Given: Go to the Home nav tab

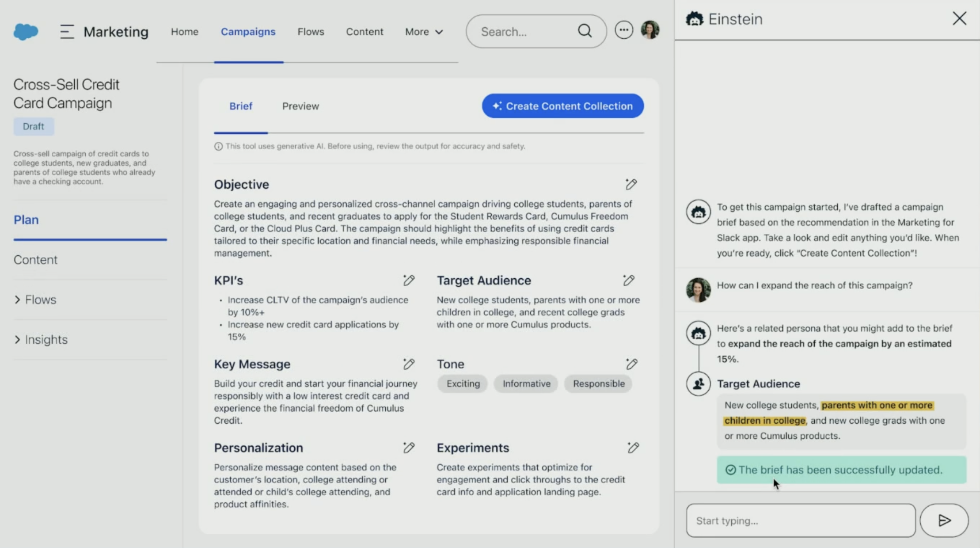Looking at the screenshot, I should point(185,32).
